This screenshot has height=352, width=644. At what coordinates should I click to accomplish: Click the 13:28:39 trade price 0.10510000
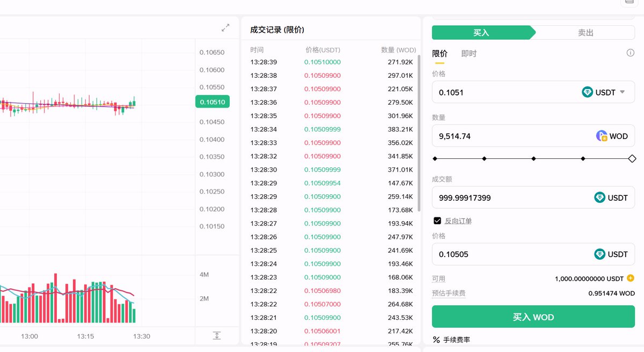[323, 62]
